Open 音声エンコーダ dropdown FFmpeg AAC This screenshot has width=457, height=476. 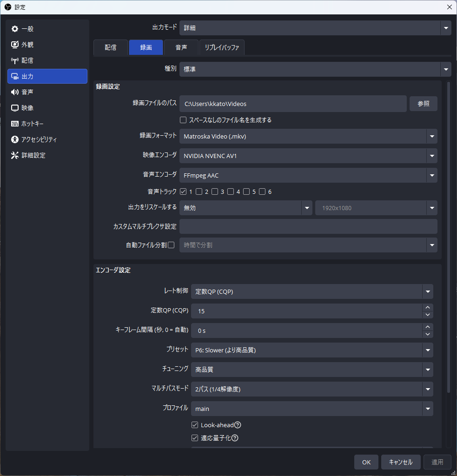coord(308,175)
